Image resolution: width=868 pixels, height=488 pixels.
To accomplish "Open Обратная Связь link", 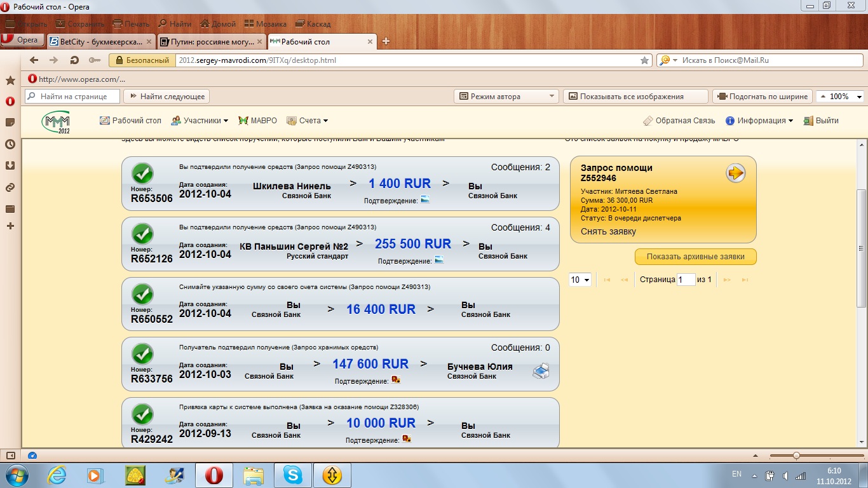I will (679, 121).
